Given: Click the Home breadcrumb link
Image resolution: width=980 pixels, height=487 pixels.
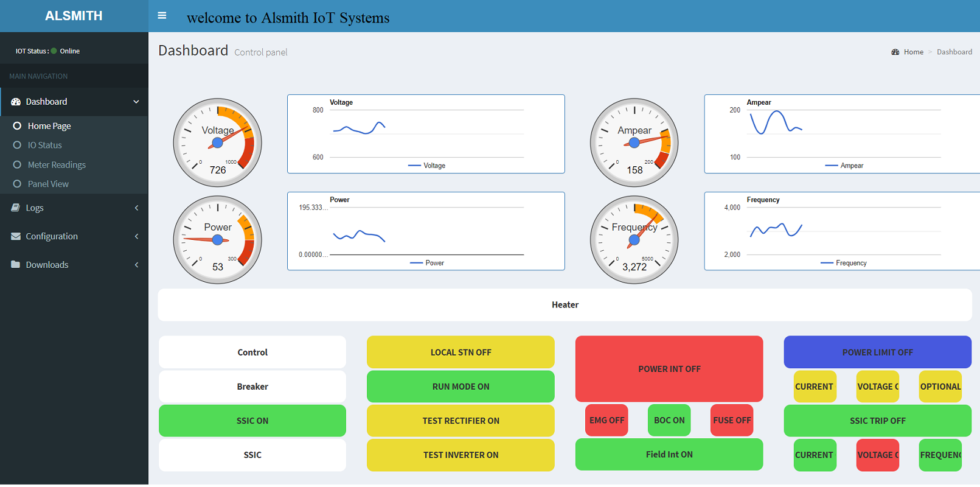Looking at the screenshot, I should [x=913, y=52].
